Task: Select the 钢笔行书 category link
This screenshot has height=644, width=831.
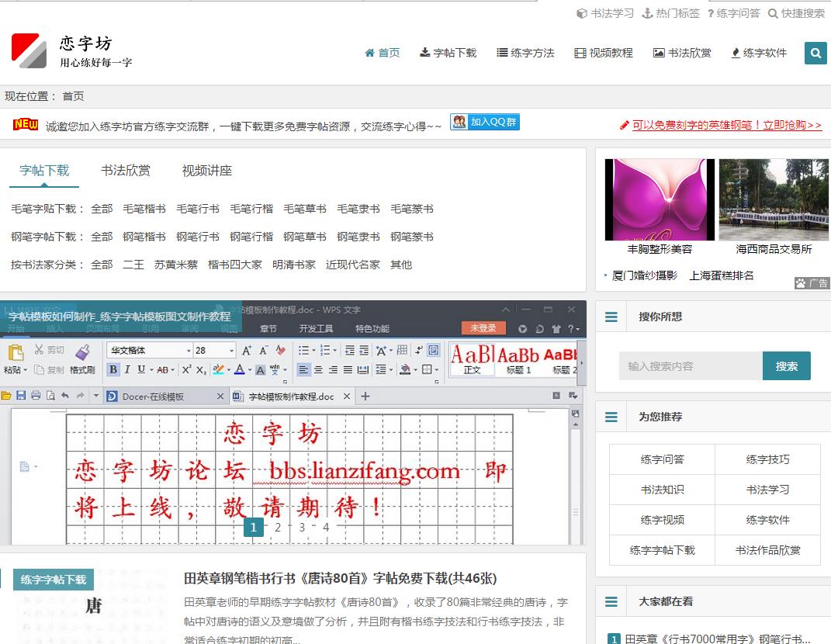Action: tap(198, 237)
